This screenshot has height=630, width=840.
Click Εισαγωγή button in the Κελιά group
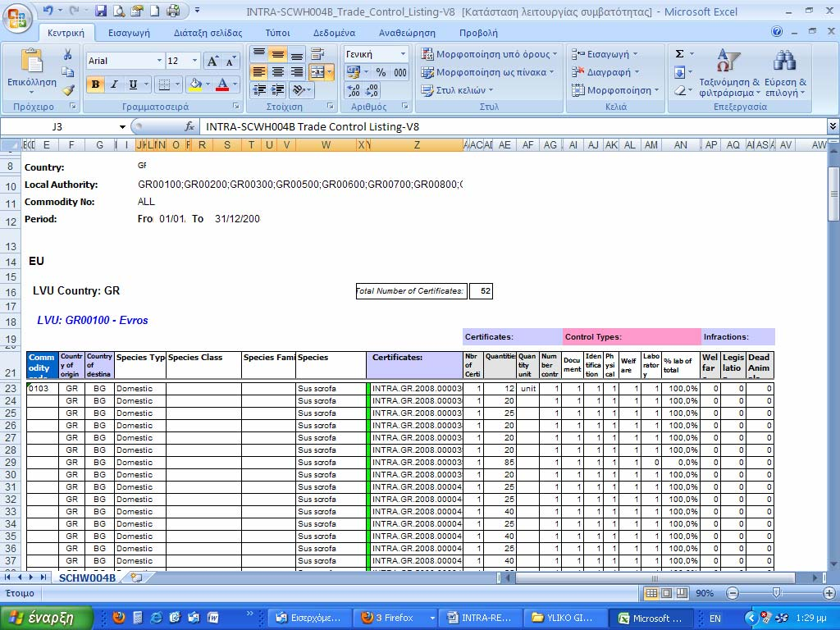605,54
